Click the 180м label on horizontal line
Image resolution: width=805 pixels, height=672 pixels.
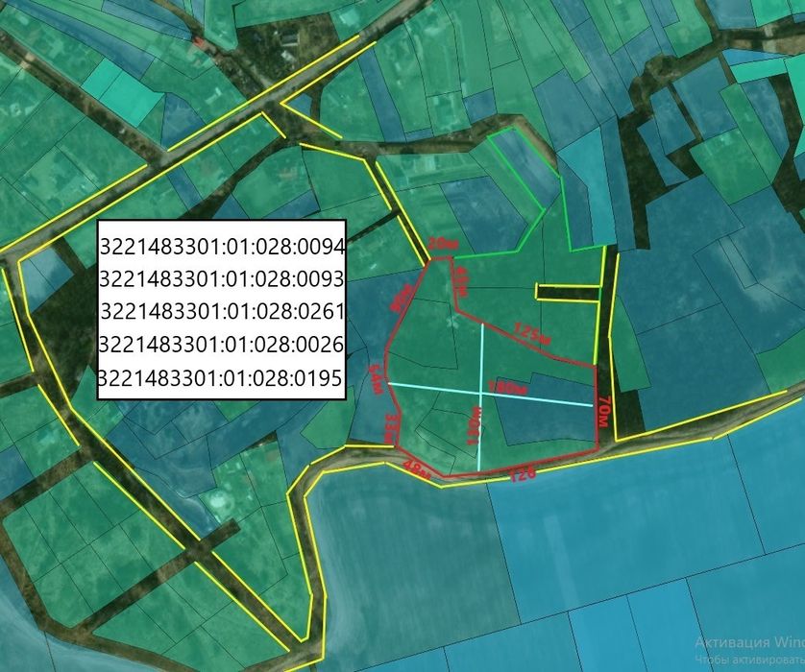click(506, 389)
